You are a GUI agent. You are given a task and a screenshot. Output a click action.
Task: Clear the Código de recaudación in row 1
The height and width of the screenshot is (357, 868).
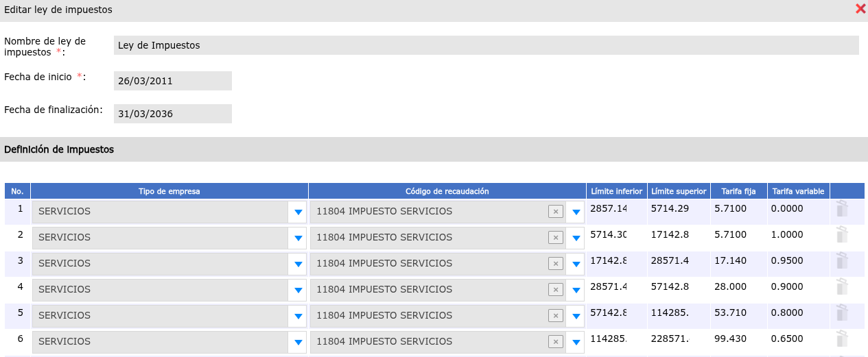556,212
